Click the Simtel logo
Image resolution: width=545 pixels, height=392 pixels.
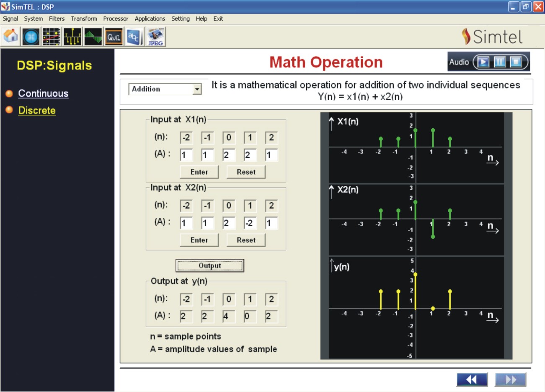pos(492,37)
